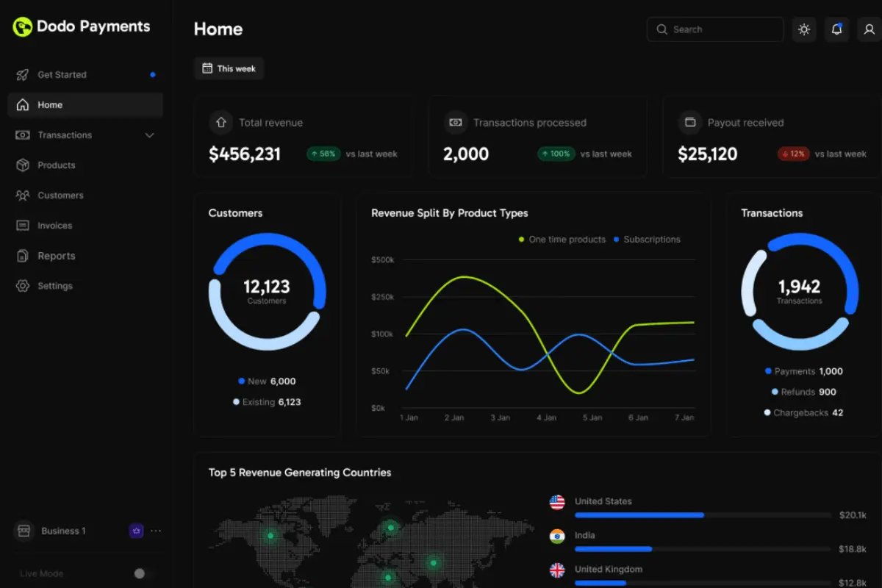Open the Get Started menu item
882x588 pixels.
[x=85, y=75]
